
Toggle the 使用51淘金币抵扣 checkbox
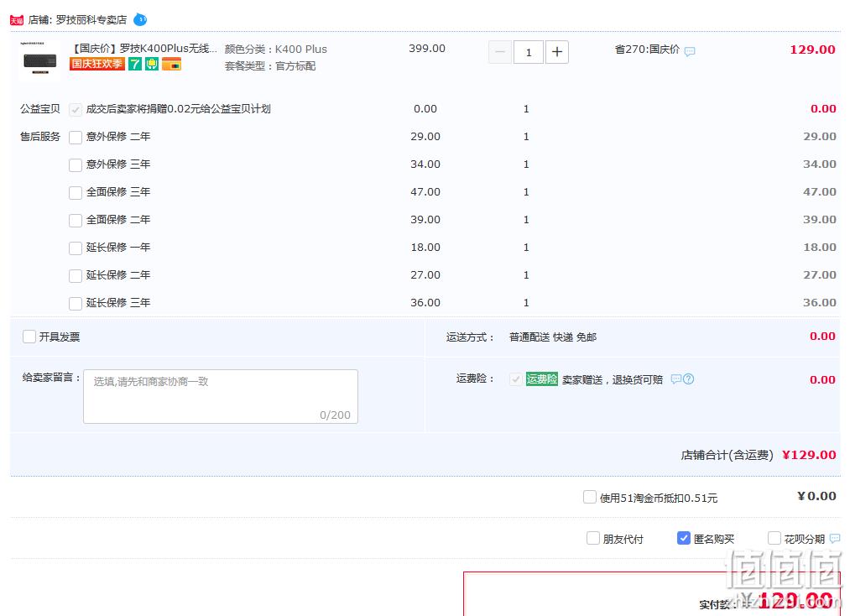pos(590,497)
